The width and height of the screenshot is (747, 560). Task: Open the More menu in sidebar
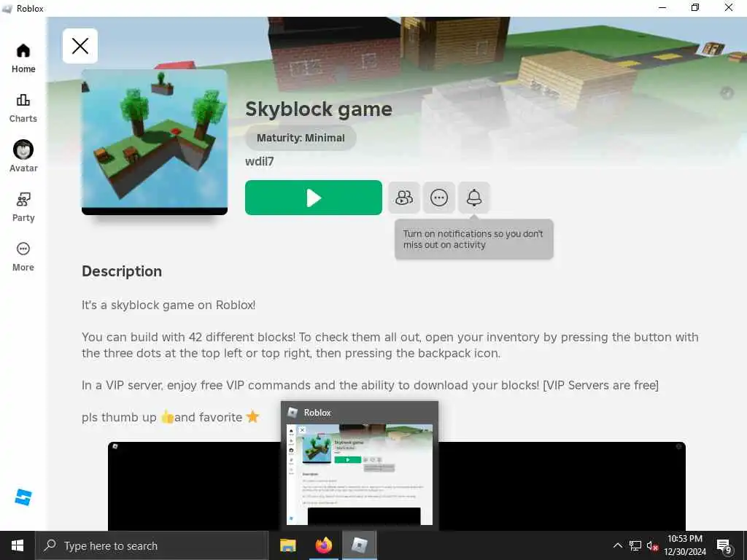pos(23,257)
